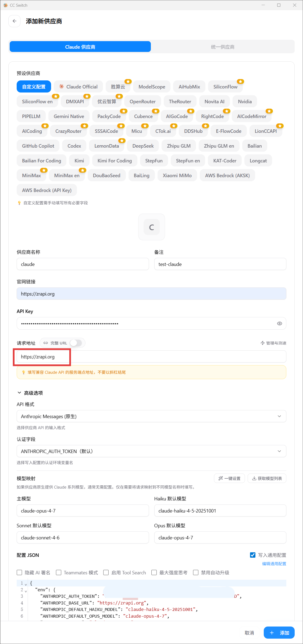Pick the AiHubMix preset
Viewport: 303px width, 644px height.
pos(189,87)
